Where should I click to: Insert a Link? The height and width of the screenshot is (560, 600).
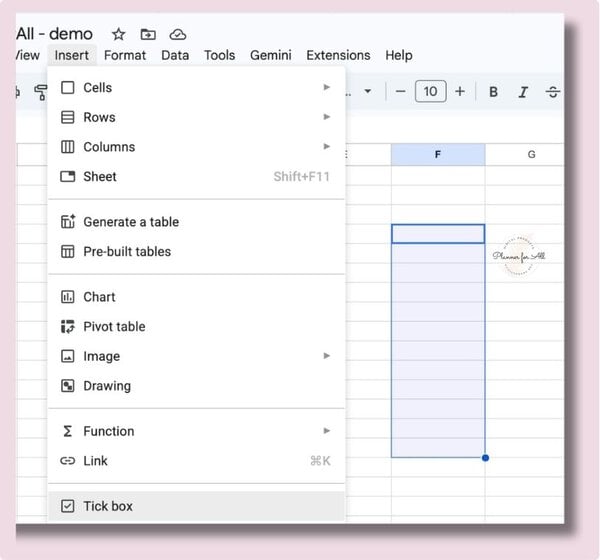coord(196,461)
